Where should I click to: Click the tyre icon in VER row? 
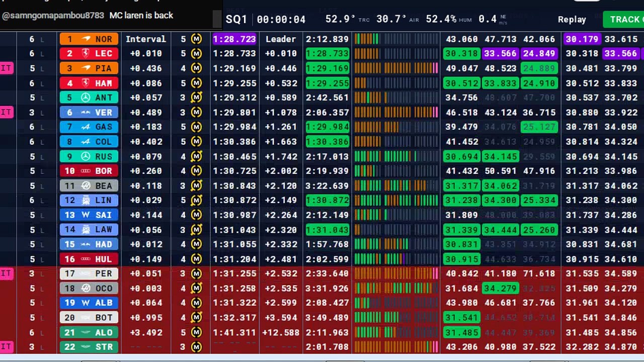[x=197, y=112]
